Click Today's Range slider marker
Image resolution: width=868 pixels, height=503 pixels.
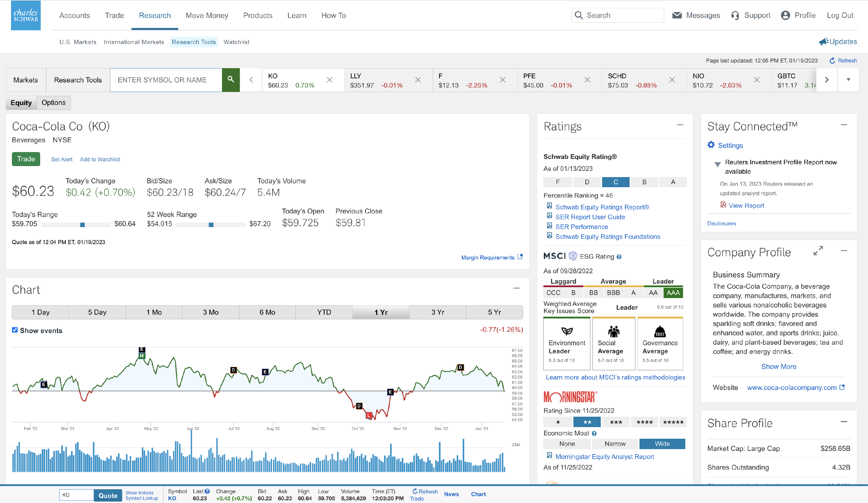[x=82, y=225]
